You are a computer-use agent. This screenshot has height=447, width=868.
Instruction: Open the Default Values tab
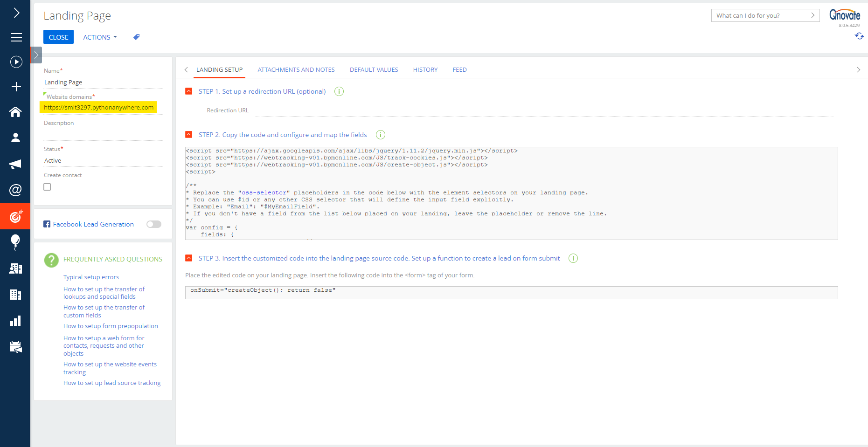click(374, 70)
